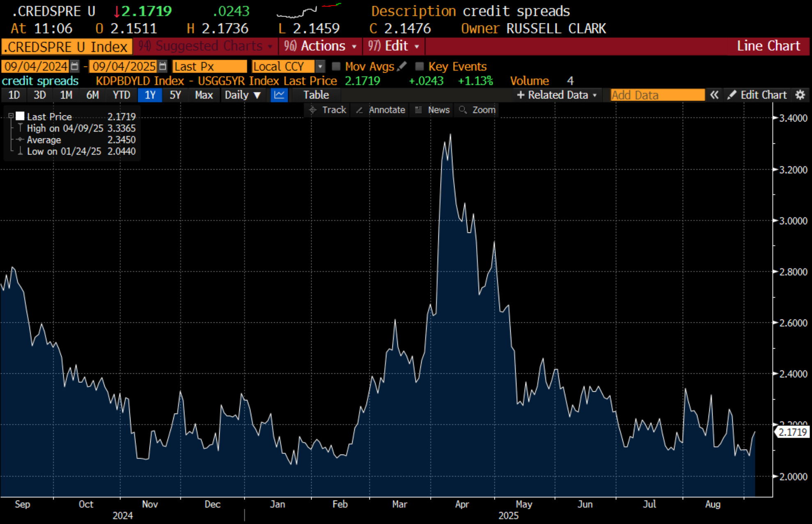Open start date calendar picker icon
The height and width of the screenshot is (524, 812).
[74, 66]
